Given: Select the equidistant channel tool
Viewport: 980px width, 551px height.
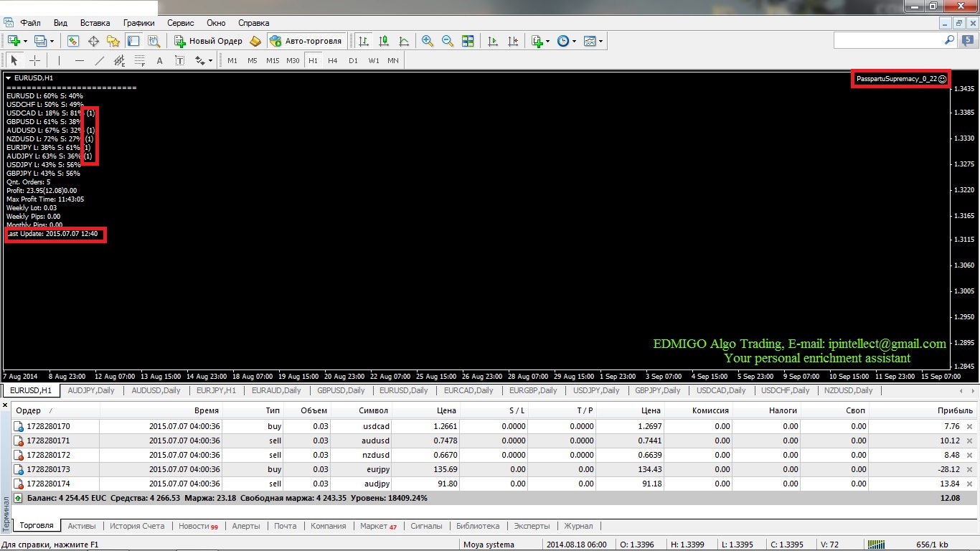Looking at the screenshot, I should [119, 60].
